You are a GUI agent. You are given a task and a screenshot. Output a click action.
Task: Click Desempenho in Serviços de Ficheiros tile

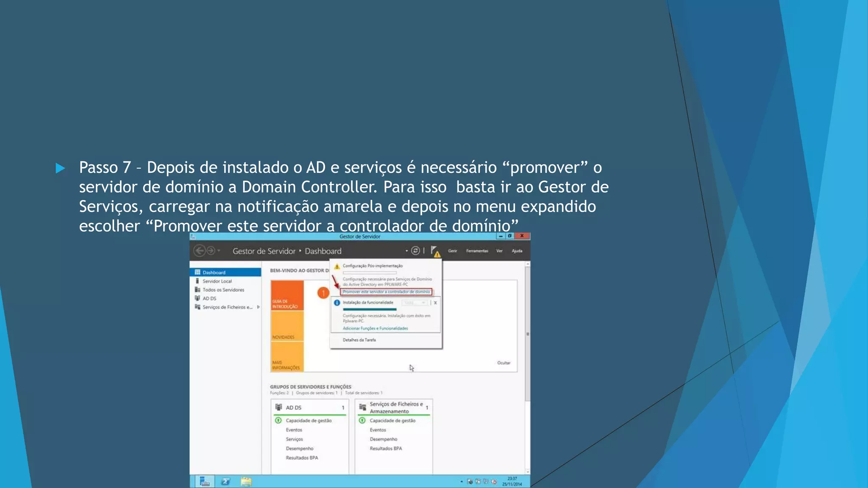coord(384,439)
